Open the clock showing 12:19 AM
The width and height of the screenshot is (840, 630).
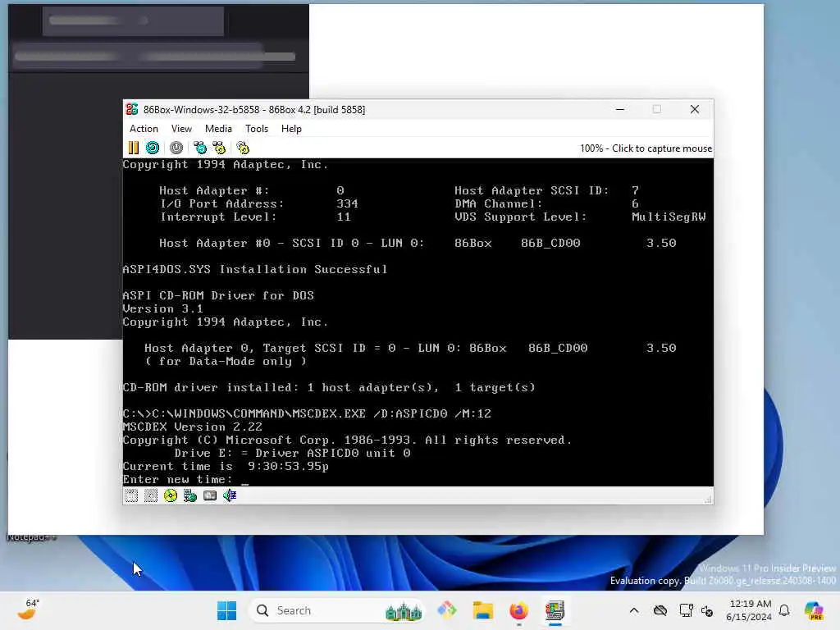point(748,610)
